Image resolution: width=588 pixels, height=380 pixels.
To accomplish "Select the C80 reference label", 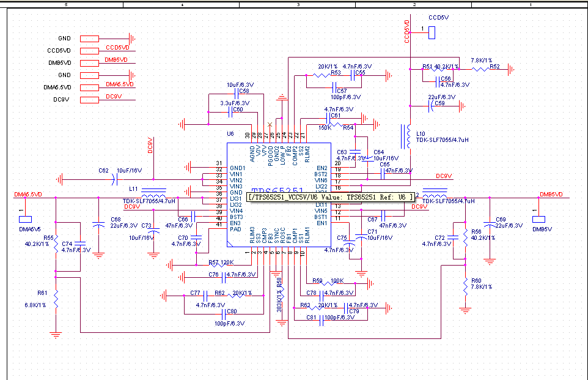I will pyautogui.click(x=232, y=311).
